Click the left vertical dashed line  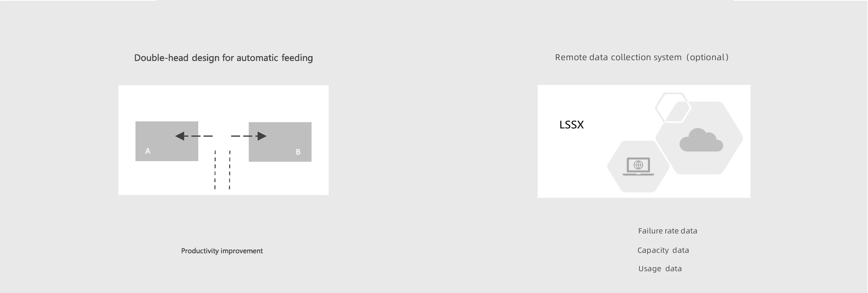coord(215,170)
